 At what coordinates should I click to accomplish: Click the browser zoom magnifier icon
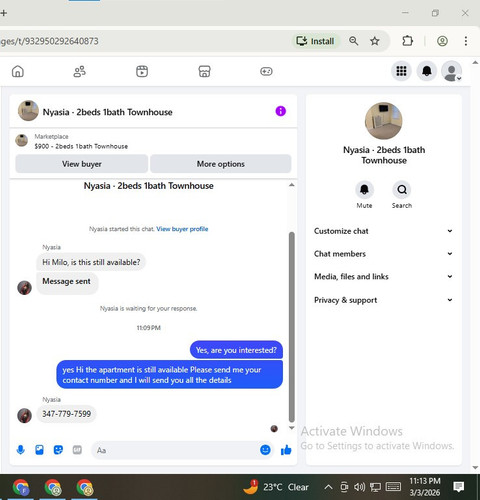click(354, 41)
